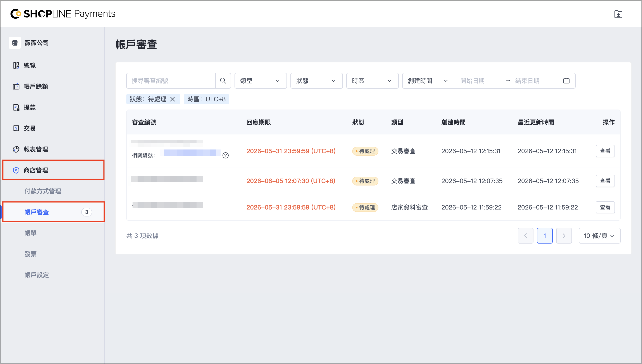Open the 創建時間 dropdown
This screenshot has width=642, height=364.
[x=428, y=81]
